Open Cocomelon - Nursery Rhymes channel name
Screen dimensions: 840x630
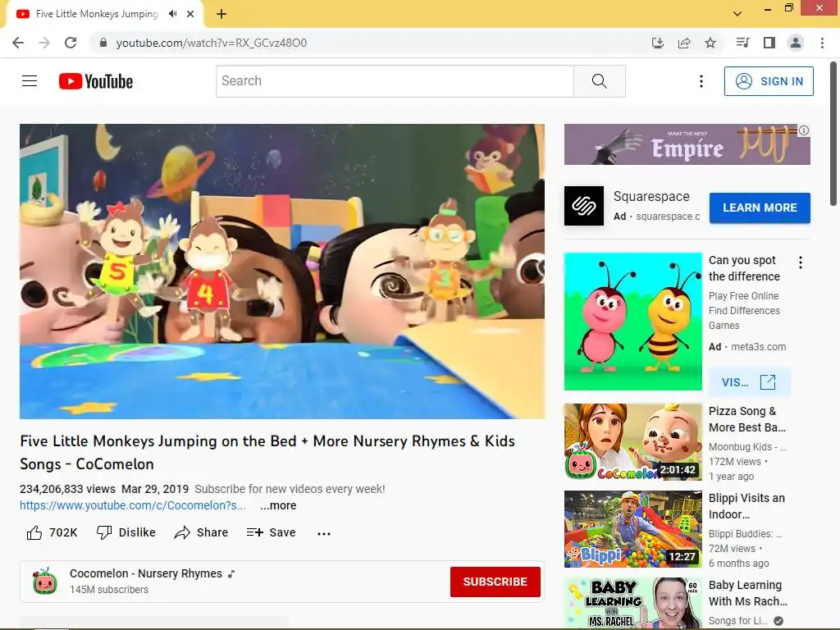click(146, 573)
